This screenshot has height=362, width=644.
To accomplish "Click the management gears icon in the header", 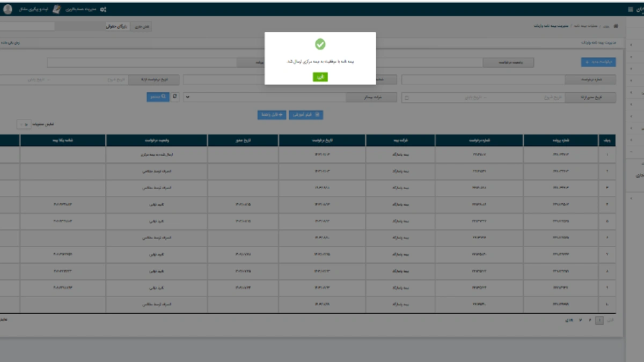I will [104, 10].
